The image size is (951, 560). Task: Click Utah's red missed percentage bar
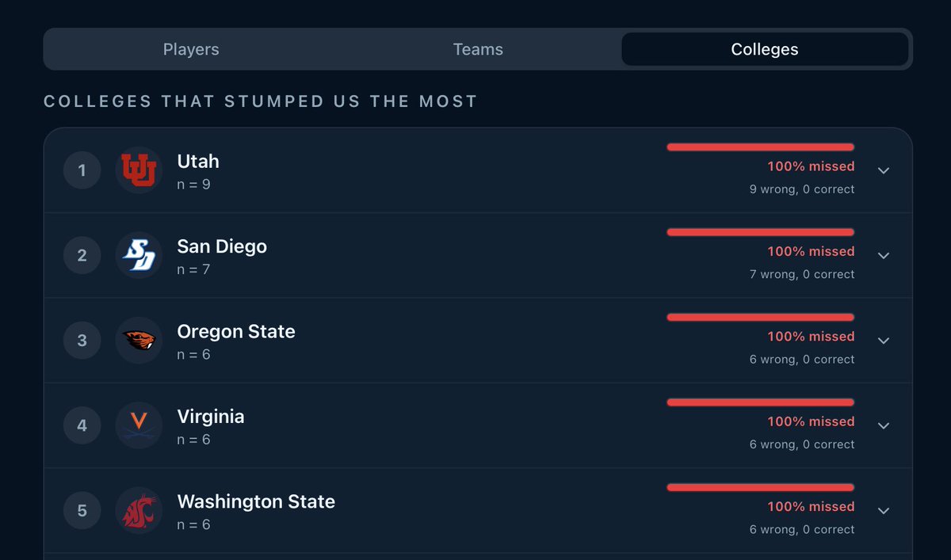point(761,147)
